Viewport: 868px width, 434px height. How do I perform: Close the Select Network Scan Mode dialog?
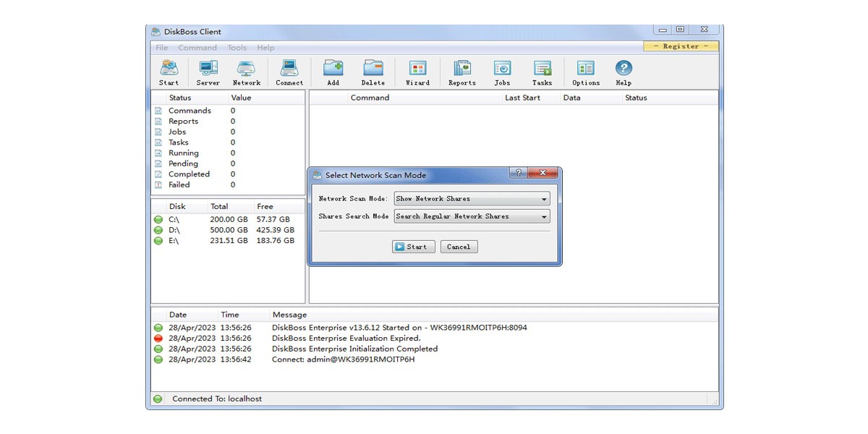pyautogui.click(x=542, y=172)
